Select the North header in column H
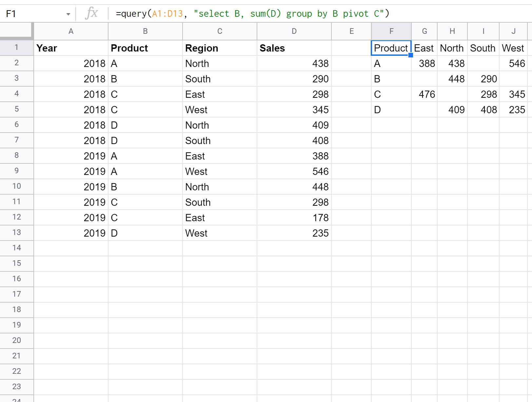Image resolution: width=532 pixels, height=402 pixels. click(452, 48)
